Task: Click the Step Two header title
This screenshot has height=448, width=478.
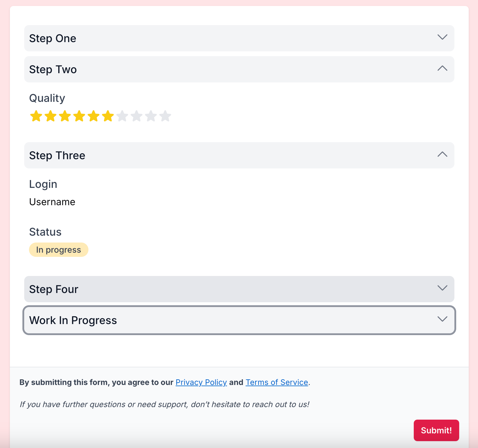Action: [x=53, y=70]
